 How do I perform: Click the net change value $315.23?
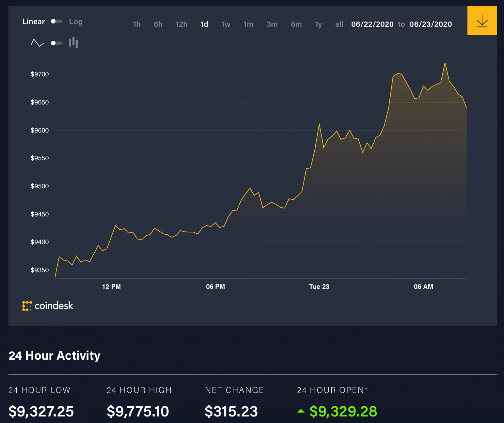231,411
